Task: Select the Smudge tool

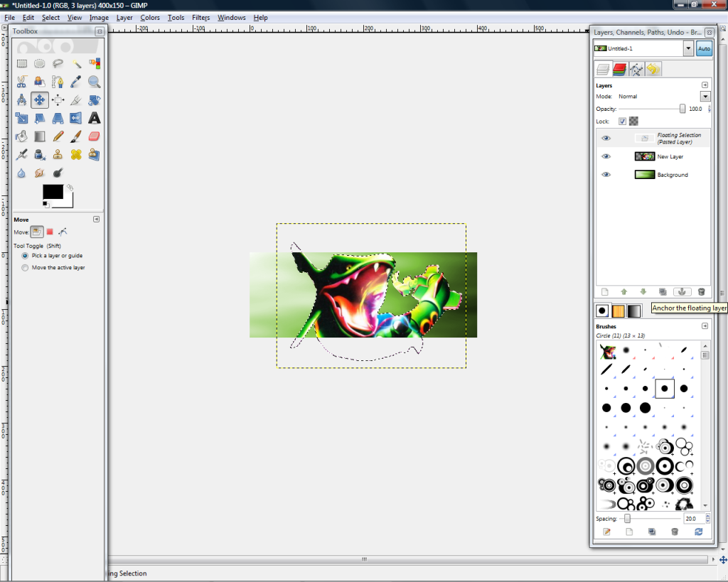Action: click(x=40, y=173)
